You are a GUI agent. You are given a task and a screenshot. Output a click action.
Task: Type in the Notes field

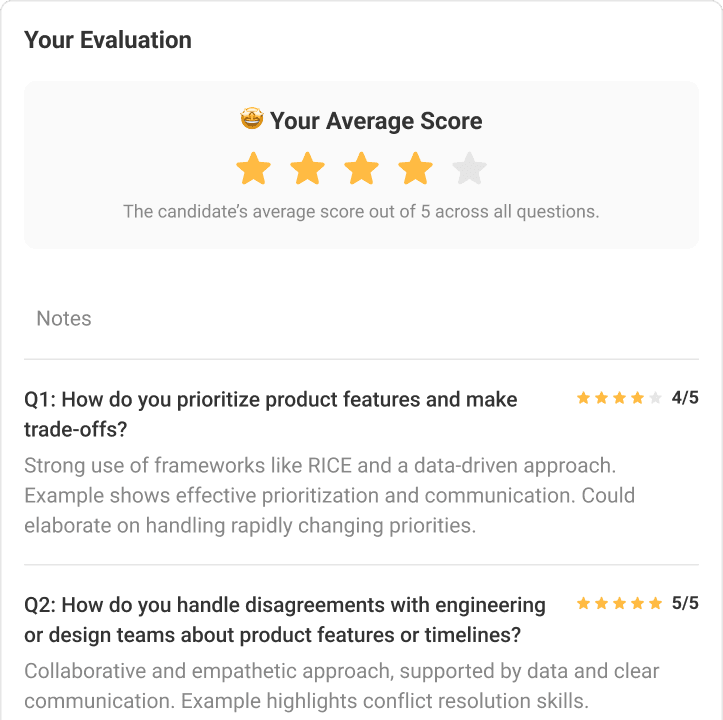pyautogui.click(x=360, y=319)
